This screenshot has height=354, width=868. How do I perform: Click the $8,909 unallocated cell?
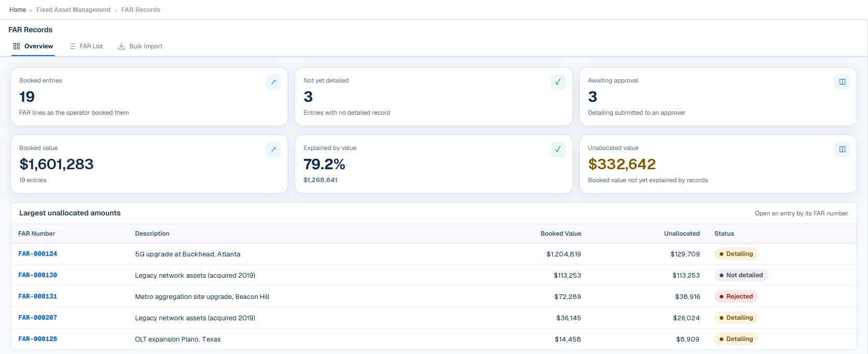tap(688, 339)
